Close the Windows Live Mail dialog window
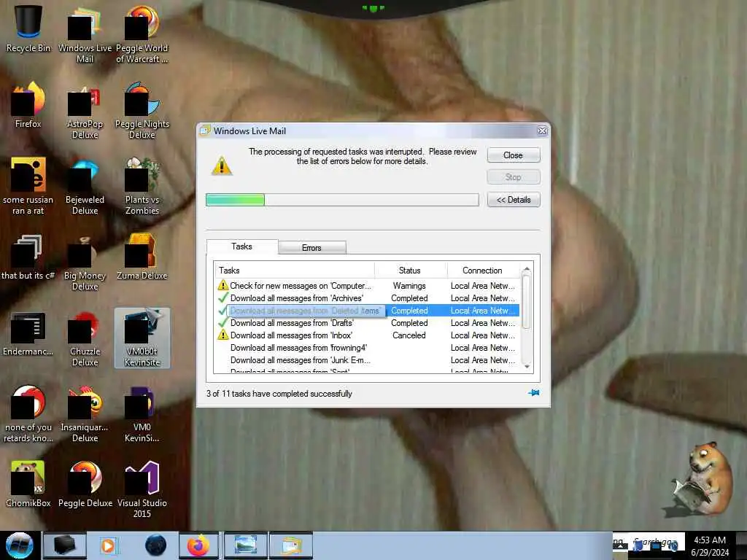The height and width of the screenshot is (560, 747). tap(542, 131)
